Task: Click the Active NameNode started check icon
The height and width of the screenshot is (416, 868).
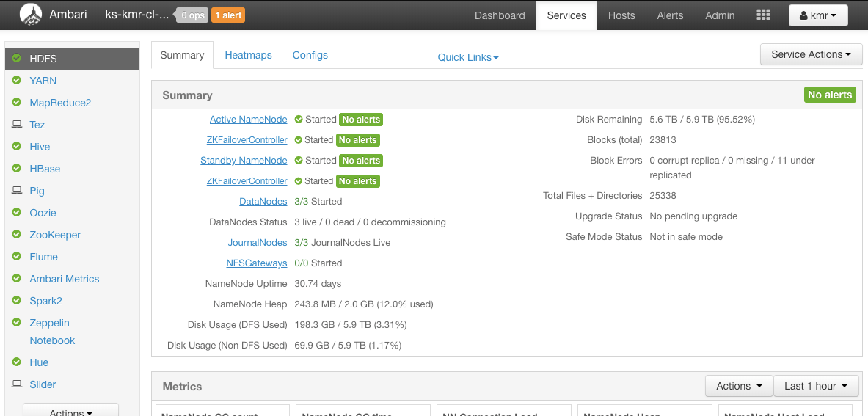Action: (299, 120)
